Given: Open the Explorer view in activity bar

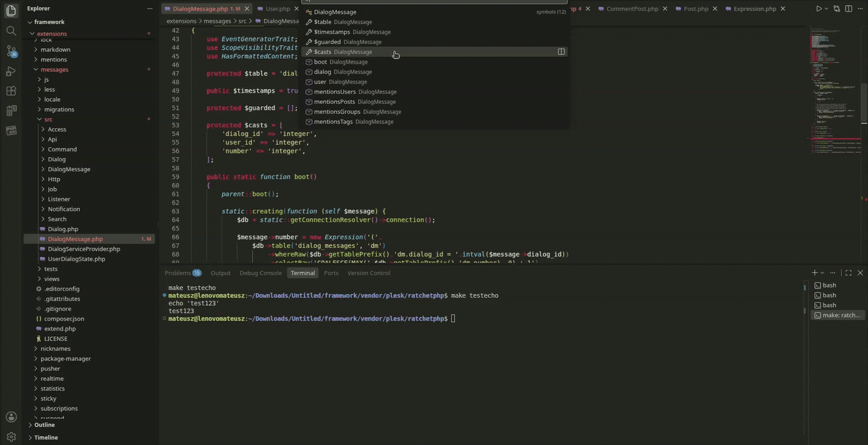Looking at the screenshot, I should (11, 11).
